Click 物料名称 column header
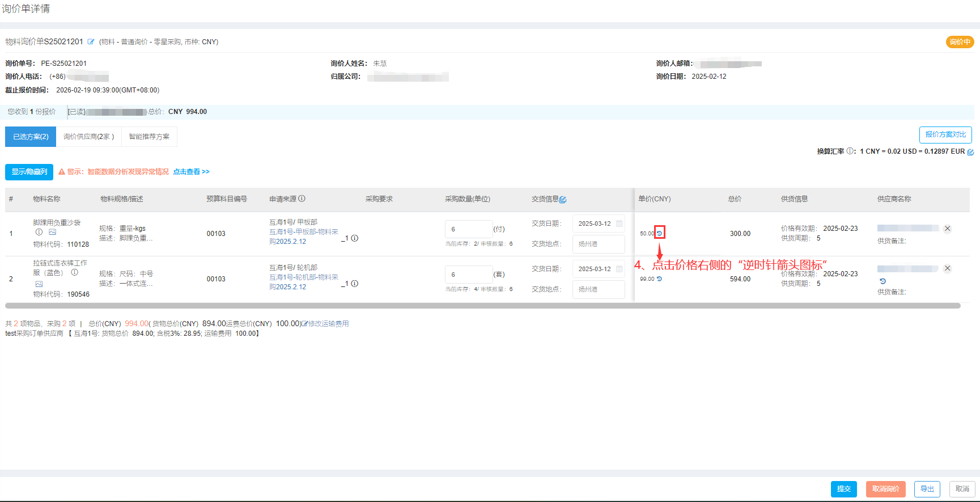Image resolution: width=980 pixels, height=502 pixels. 46,199
